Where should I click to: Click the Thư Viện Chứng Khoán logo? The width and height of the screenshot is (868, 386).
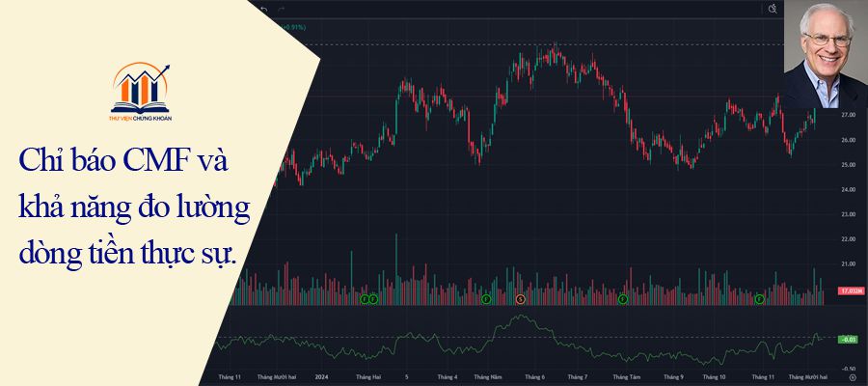[141, 92]
